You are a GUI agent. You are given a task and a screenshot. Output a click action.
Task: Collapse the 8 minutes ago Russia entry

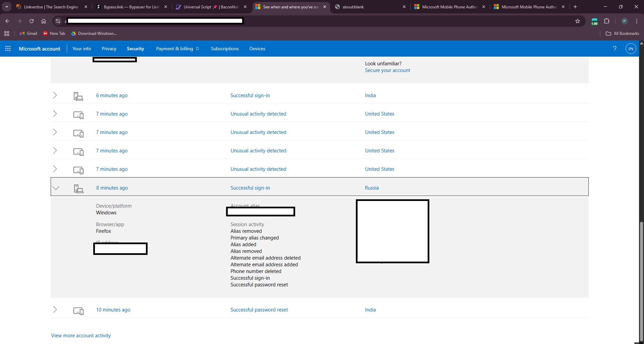point(56,188)
